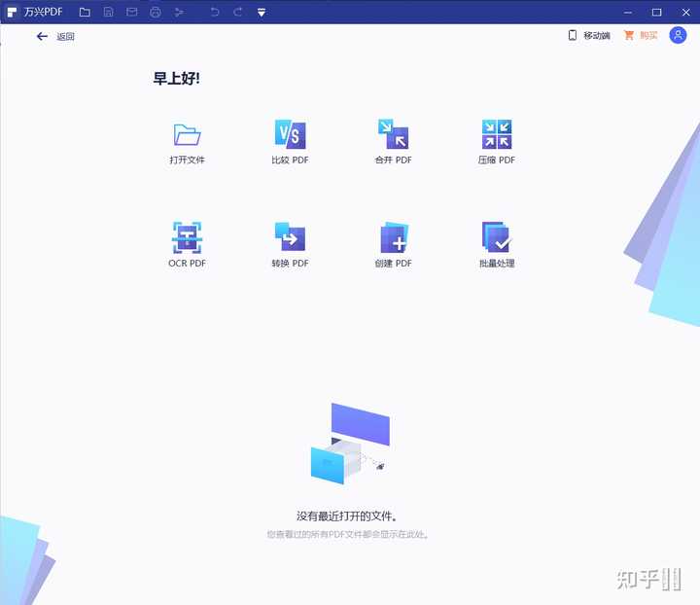Click the 万兴PDF logo icon

coord(12,12)
